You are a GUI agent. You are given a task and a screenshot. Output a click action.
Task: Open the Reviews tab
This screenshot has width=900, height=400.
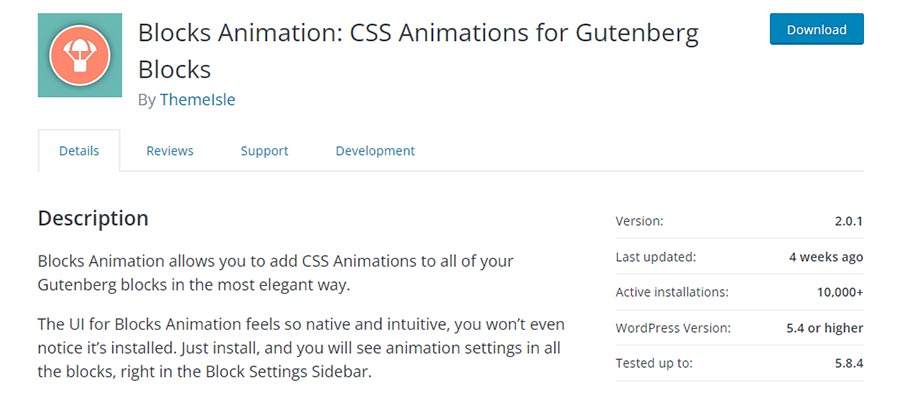point(170,151)
